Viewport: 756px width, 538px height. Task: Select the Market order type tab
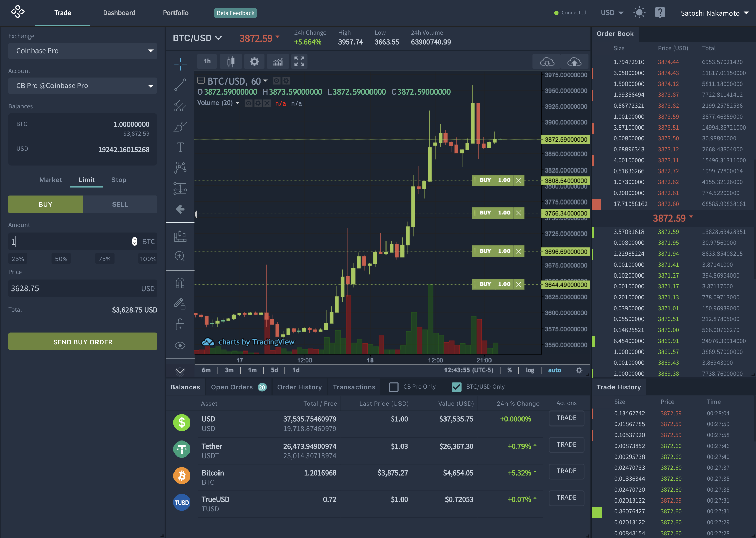click(50, 180)
